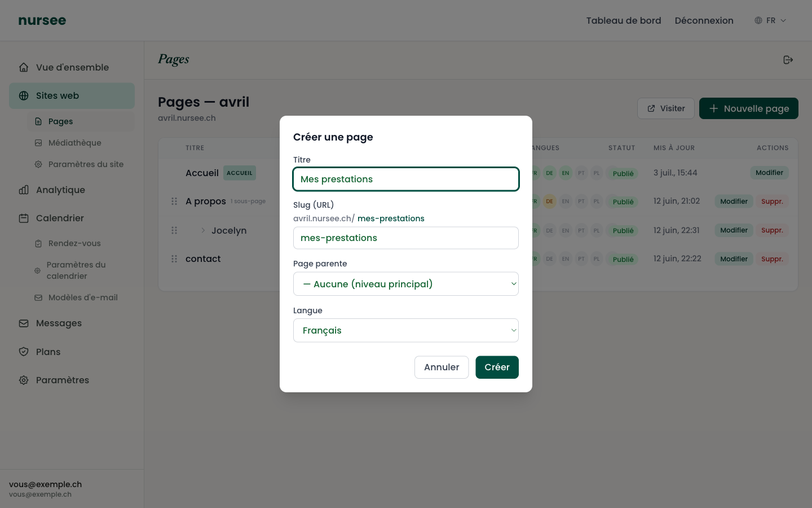Open the Langue dropdown

(x=406, y=330)
